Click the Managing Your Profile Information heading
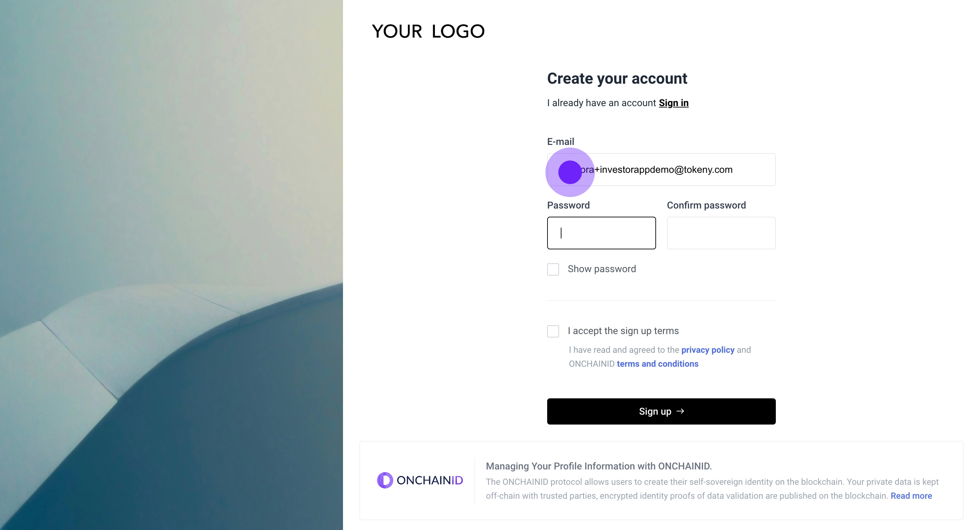The image size is (980, 530). tap(599, 466)
